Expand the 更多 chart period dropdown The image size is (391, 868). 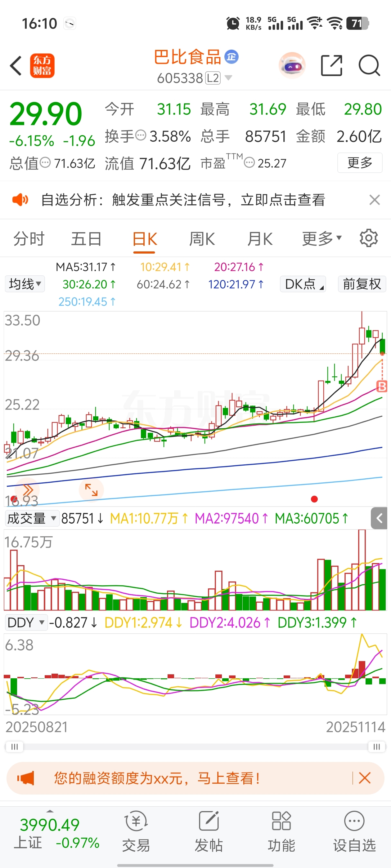(x=322, y=239)
